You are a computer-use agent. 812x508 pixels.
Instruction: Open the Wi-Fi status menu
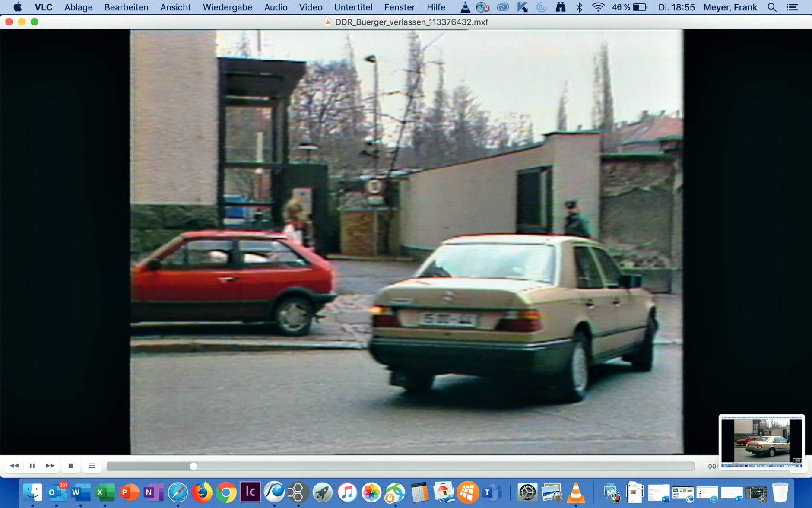coord(598,7)
